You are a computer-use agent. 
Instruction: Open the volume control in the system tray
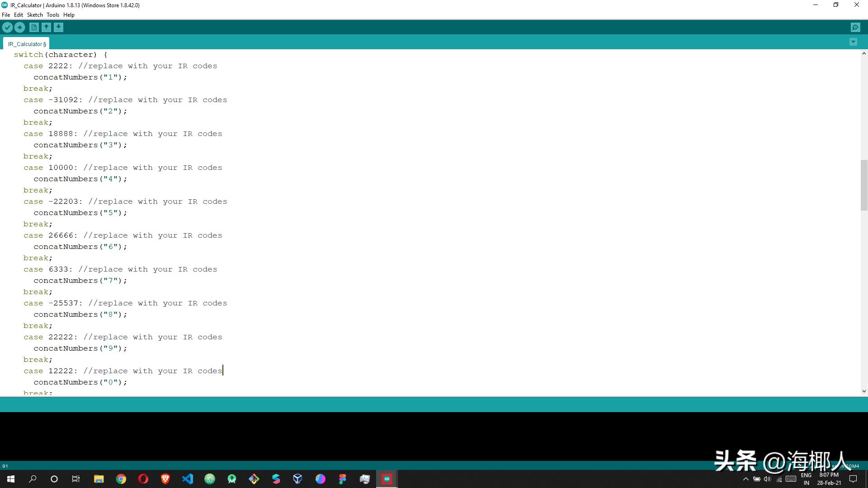[x=767, y=479]
